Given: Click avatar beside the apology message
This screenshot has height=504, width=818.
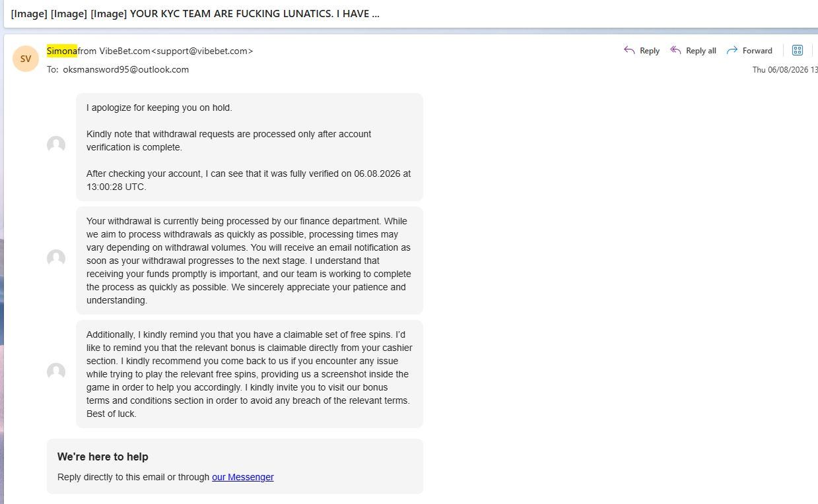Looking at the screenshot, I should click(56, 144).
